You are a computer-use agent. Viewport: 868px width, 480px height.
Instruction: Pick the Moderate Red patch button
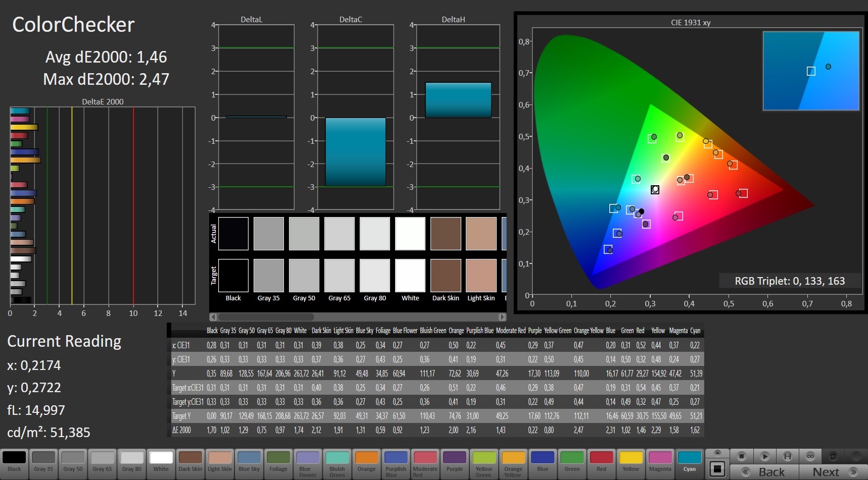click(425, 463)
